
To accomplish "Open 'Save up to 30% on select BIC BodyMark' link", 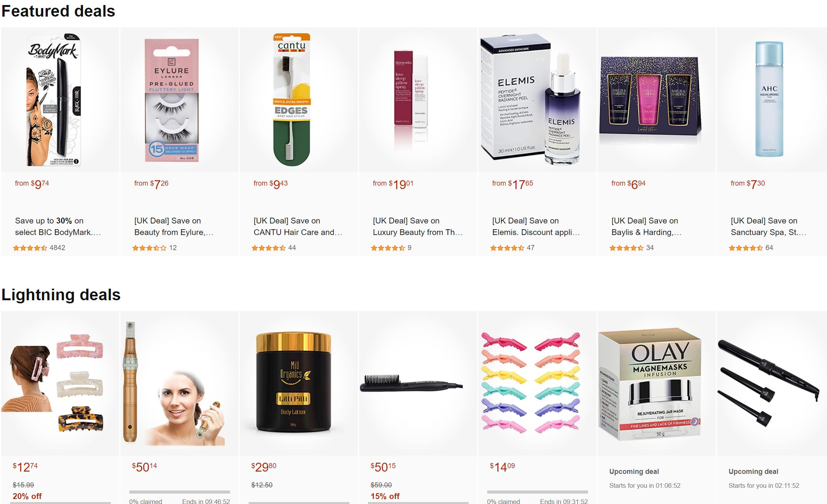I will [x=58, y=227].
